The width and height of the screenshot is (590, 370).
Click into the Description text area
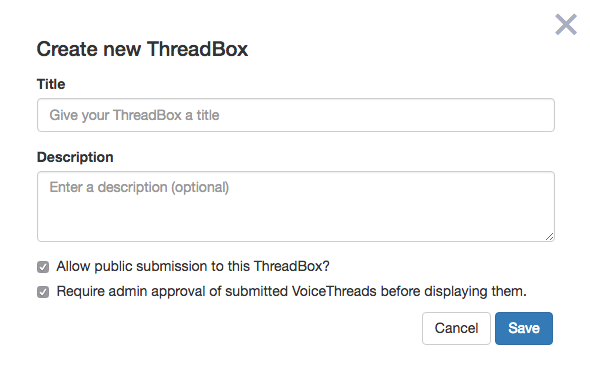point(296,207)
